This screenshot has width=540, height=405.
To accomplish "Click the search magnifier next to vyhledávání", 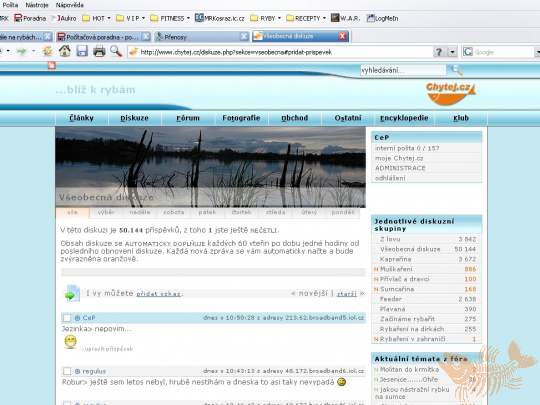I will (x=456, y=70).
